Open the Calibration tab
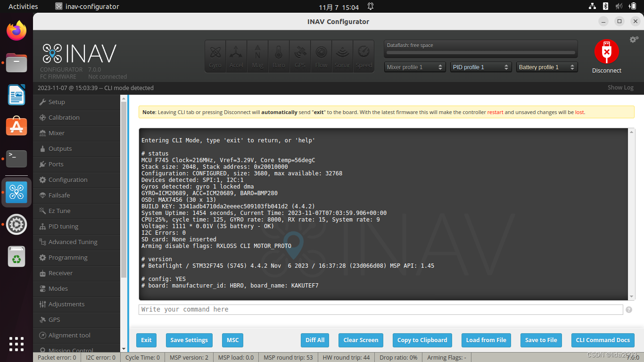The width and height of the screenshot is (644, 362). pos(77,118)
